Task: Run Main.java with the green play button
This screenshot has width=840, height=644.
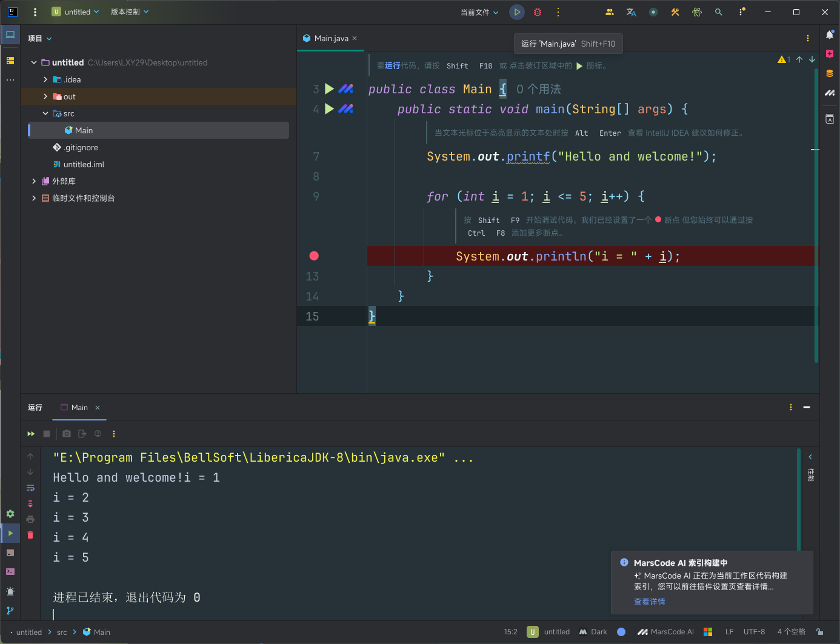Action: pyautogui.click(x=517, y=12)
